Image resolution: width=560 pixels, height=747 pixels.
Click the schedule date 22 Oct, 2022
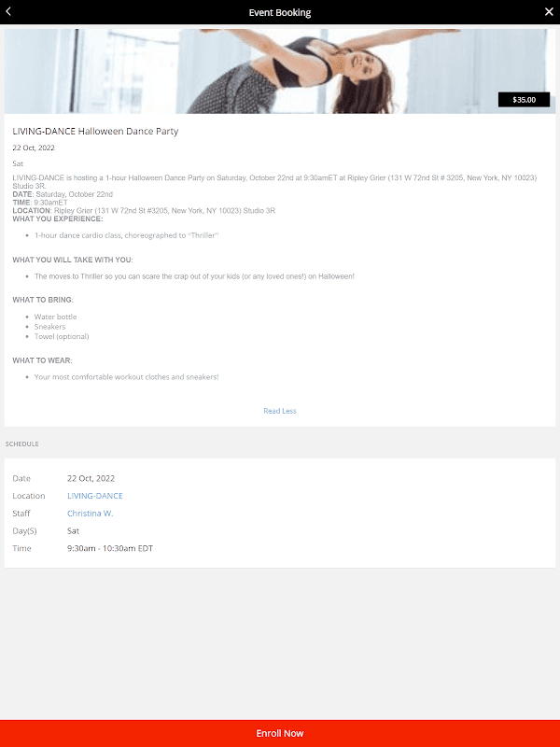pos(91,478)
